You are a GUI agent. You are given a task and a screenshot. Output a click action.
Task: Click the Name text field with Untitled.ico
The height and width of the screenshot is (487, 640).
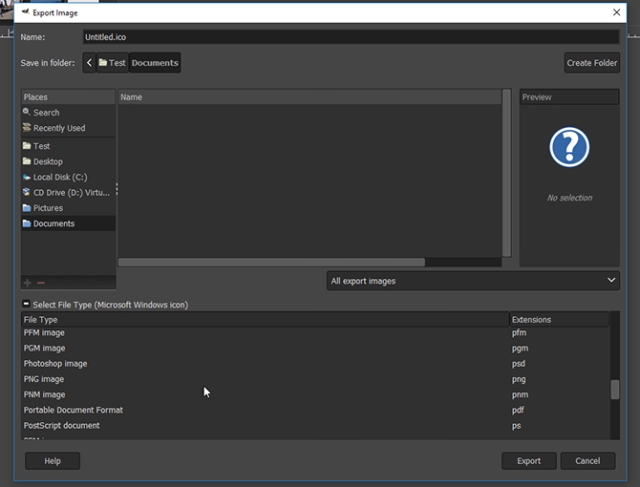(x=350, y=37)
